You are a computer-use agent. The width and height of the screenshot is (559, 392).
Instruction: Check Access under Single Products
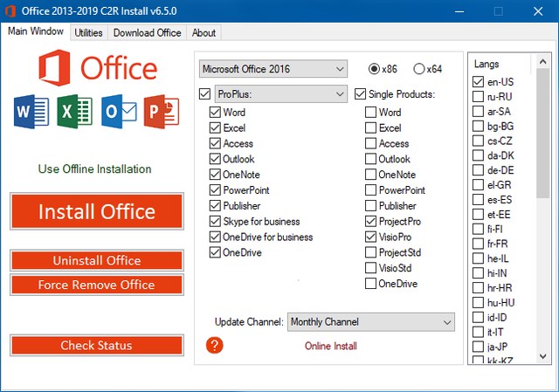coord(370,143)
